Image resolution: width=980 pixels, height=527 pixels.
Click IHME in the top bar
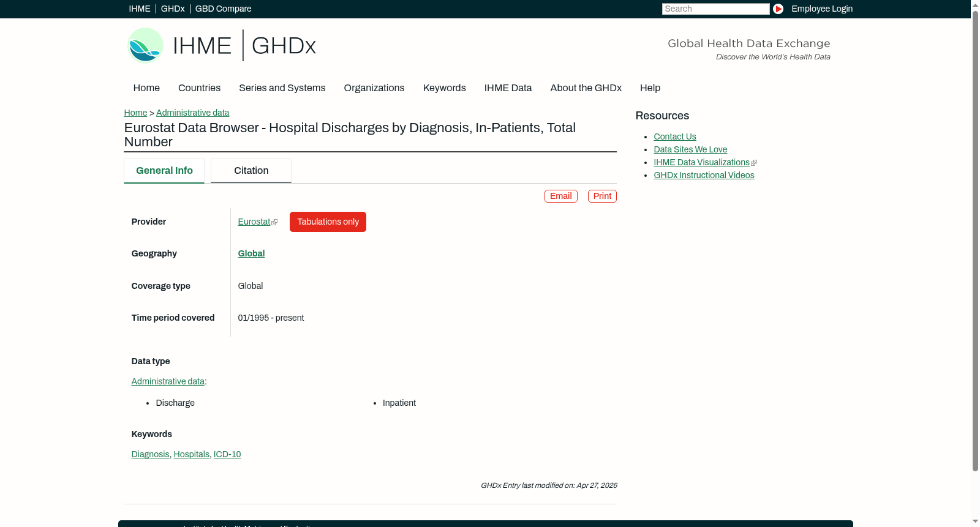[140, 9]
